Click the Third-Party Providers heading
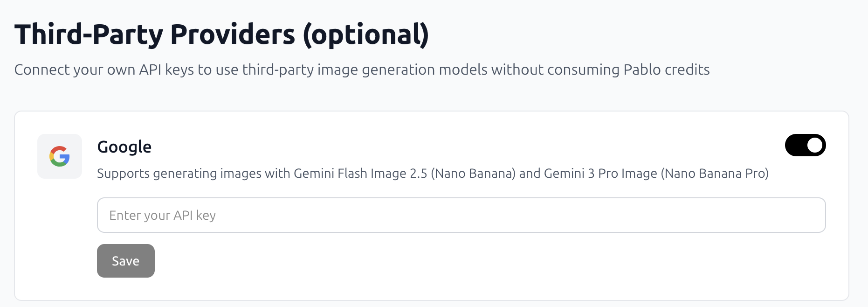The image size is (868, 307). pyautogui.click(x=221, y=35)
